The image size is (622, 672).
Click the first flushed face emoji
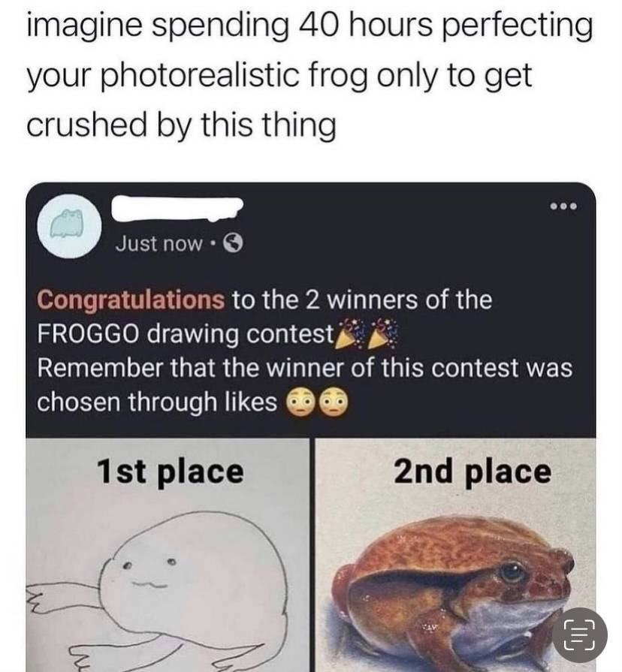(301, 403)
